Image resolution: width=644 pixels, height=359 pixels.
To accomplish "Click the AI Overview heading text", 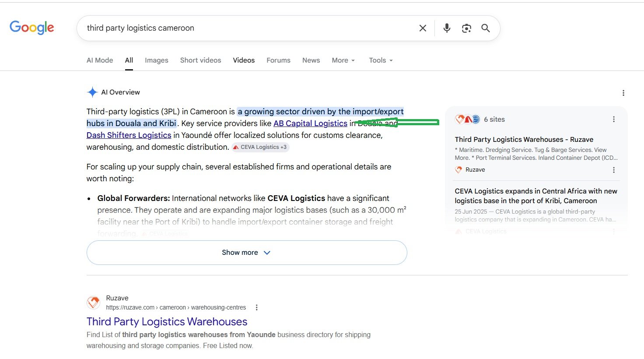I will coord(121,92).
